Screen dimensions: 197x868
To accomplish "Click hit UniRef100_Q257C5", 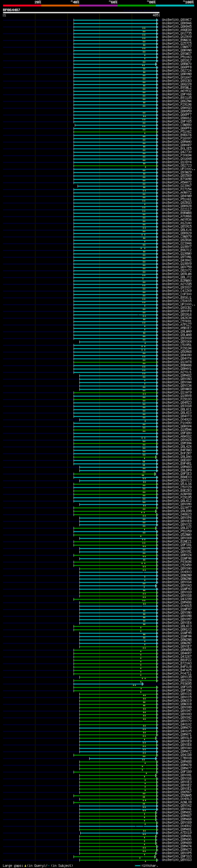I will point(176,43).
